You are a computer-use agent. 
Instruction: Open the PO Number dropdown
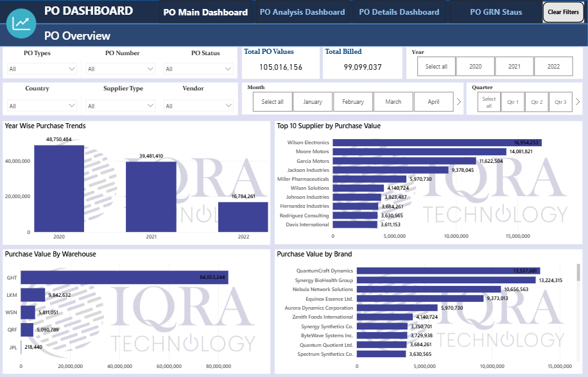(x=121, y=69)
